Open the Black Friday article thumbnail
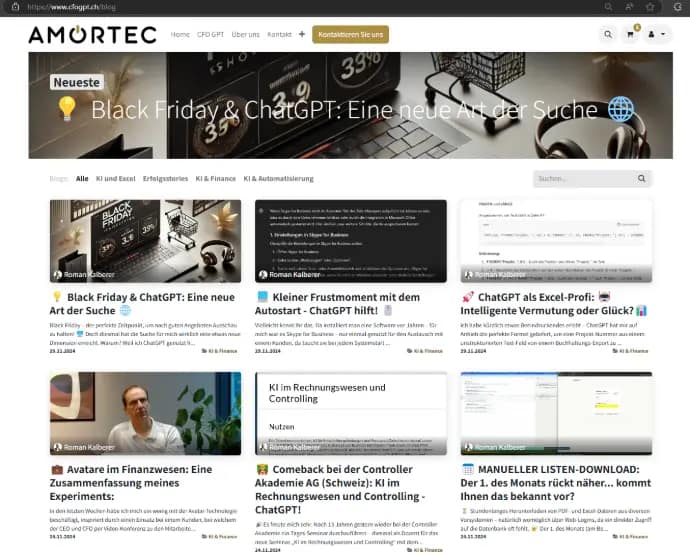The width and height of the screenshot is (690, 556). pos(145,240)
